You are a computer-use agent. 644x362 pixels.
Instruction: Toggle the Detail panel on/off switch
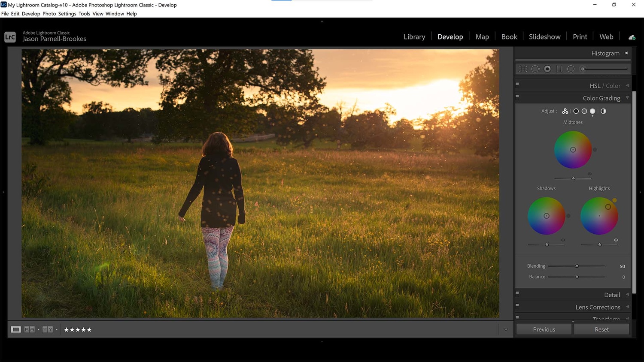click(517, 293)
